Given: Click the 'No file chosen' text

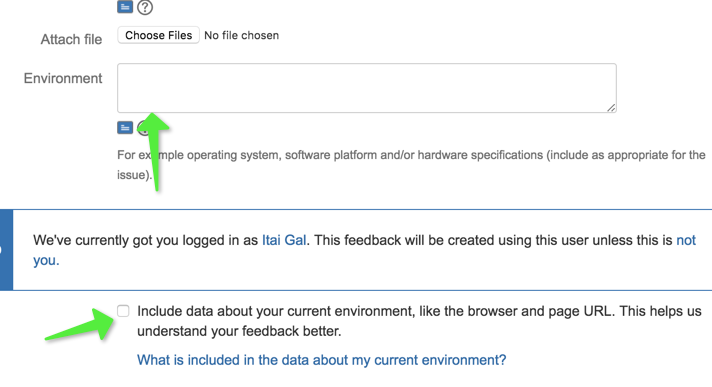Looking at the screenshot, I should [x=241, y=35].
